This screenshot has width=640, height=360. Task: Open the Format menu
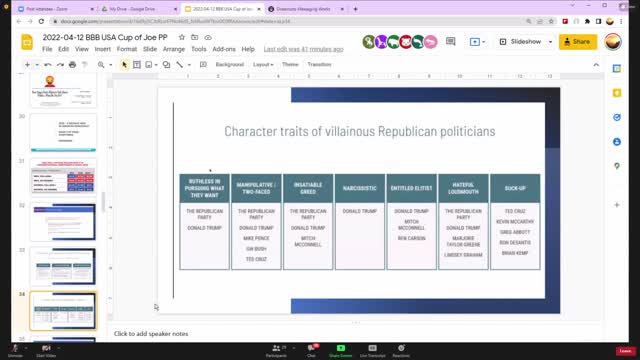point(127,49)
